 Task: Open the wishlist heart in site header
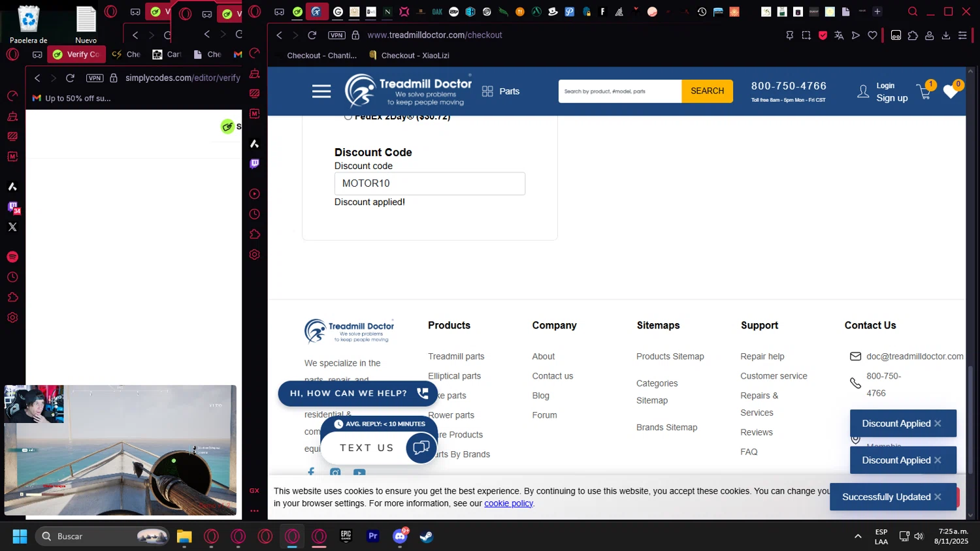(951, 91)
